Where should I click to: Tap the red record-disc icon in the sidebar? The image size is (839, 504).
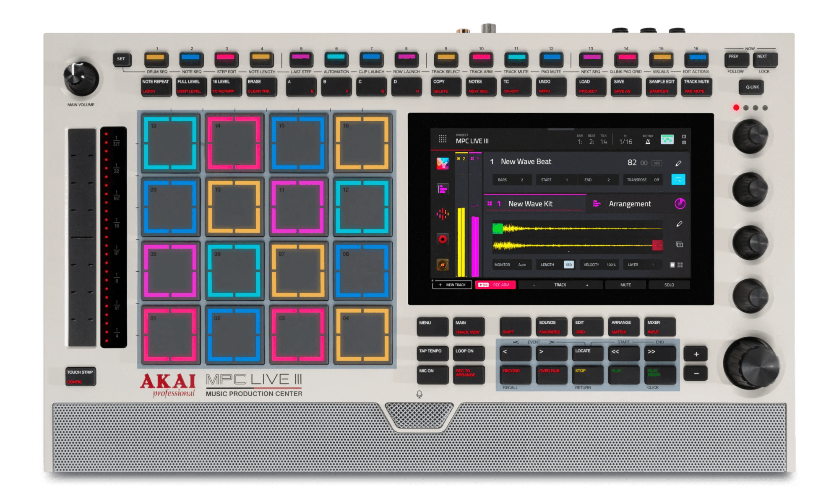pos(443,239)
